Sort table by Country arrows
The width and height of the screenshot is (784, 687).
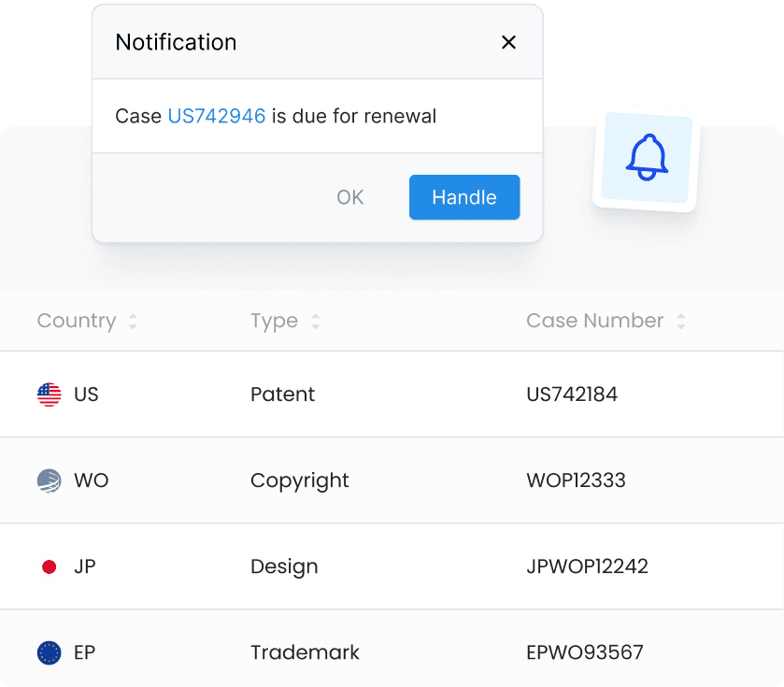133,321
